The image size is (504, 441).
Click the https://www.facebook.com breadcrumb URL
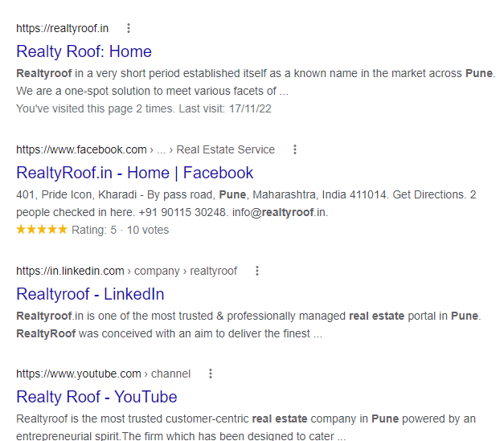pyautogui.click(x=81, y=149)
